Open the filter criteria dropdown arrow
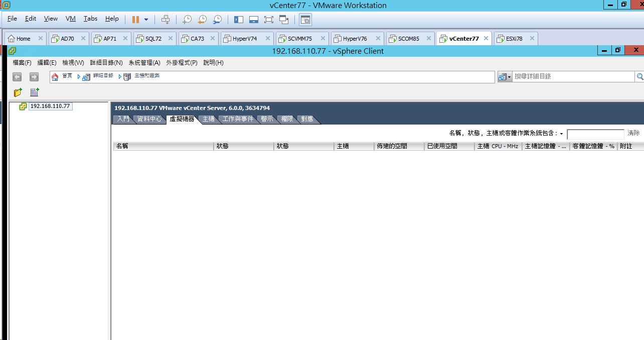The height and width of the screenshot is (340, 644). point(561,134)
